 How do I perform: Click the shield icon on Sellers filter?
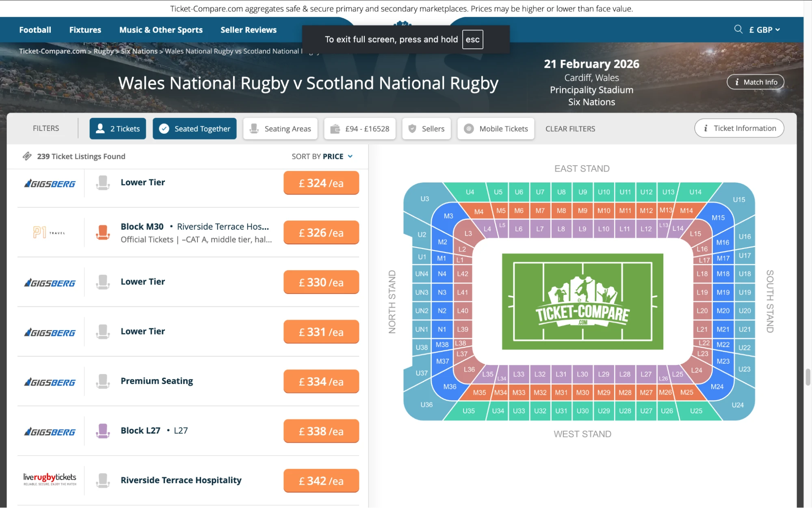(412, 128)
